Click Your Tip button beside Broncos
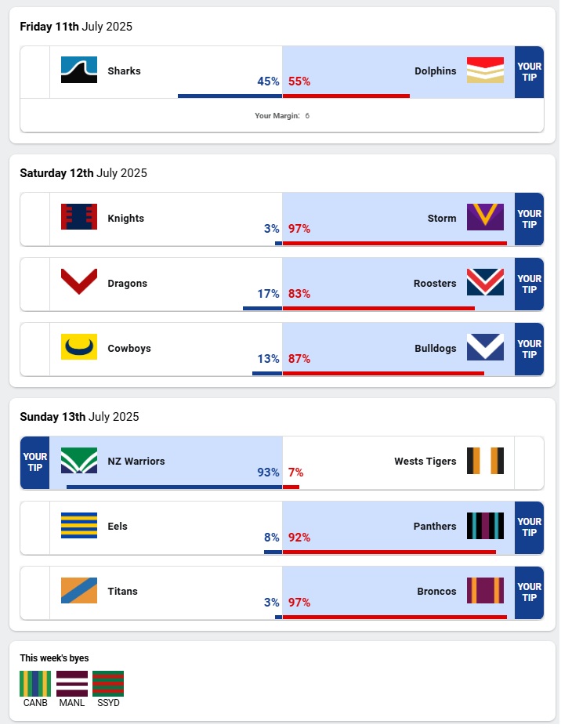Viewport: 561px width, 728px height. pos(529,592)
